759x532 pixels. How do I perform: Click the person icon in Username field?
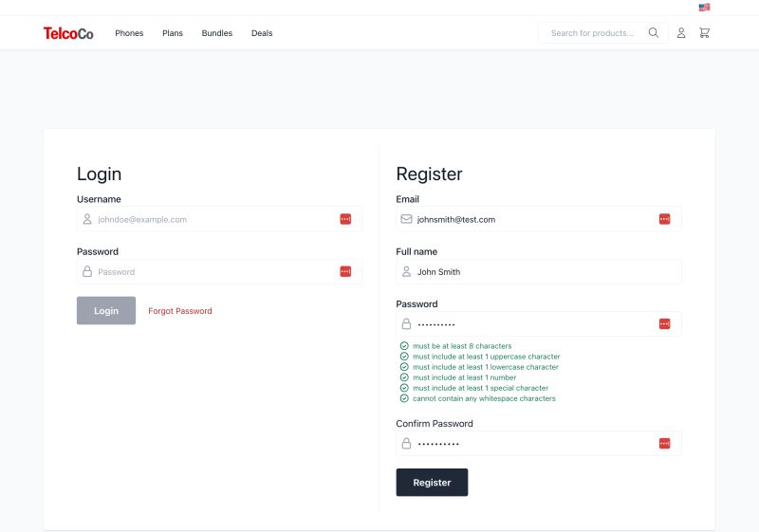point(87,219)
